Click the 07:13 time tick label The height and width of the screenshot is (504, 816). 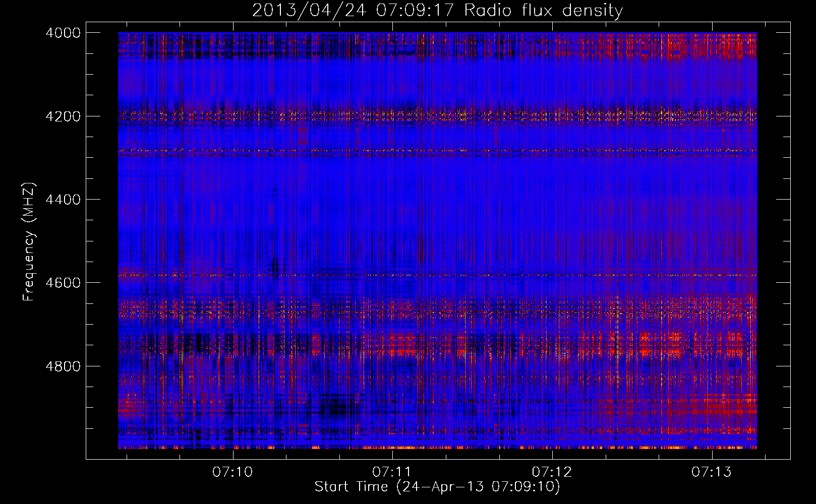[711, 472]
